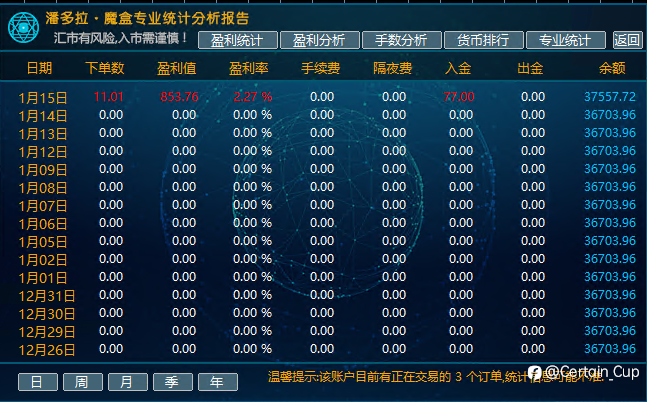Select the 货币排行 tab

click(x=484, y=40)
